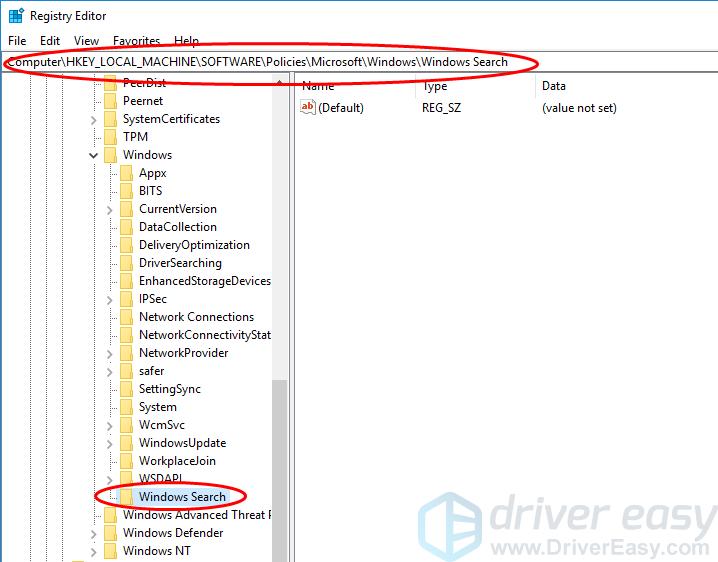Expand the IPSec key

click(109, 300)
